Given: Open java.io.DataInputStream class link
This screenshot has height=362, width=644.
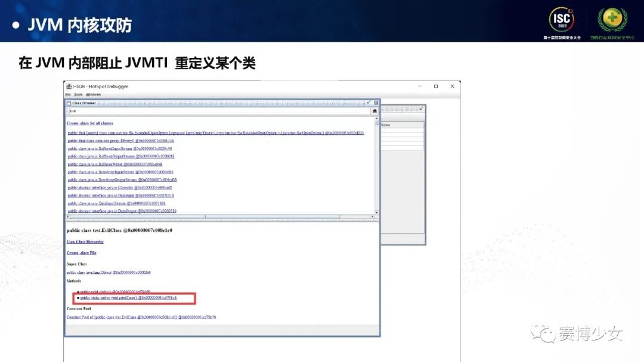Looking at the screenshot, I should (117, 203).
